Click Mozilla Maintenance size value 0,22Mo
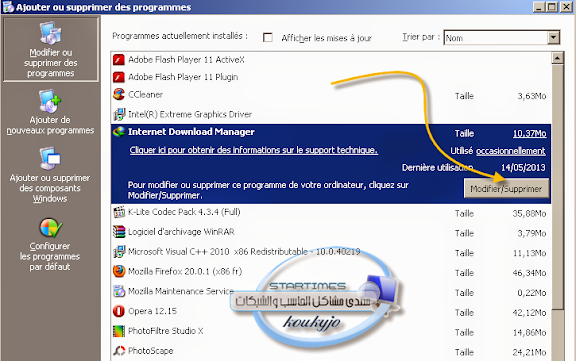 point(532,293)
